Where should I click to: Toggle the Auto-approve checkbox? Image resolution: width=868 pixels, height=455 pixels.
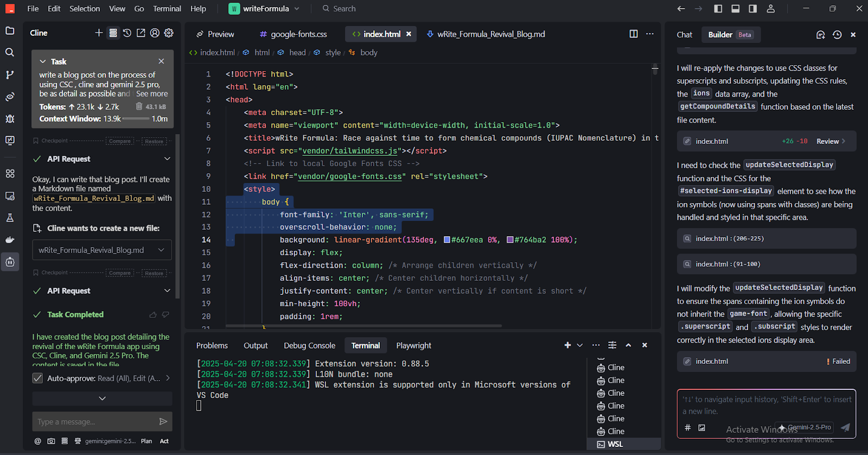click(x=37, y=378)
